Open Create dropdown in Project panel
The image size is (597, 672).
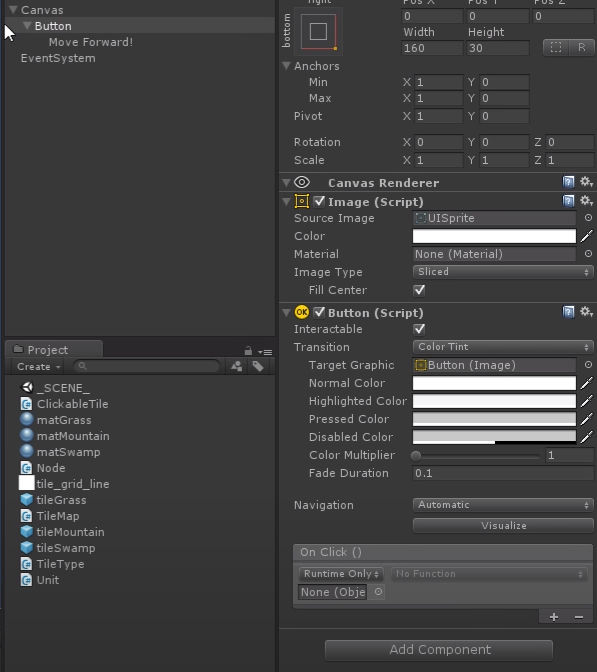(x=39, y=366)
